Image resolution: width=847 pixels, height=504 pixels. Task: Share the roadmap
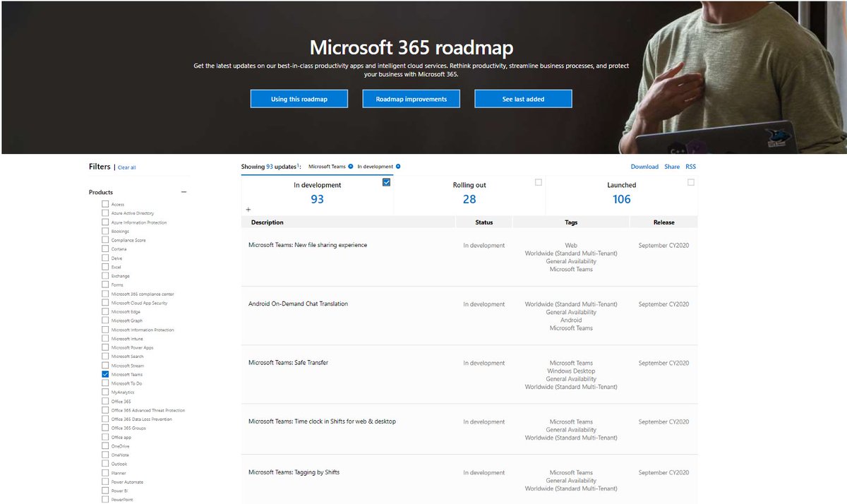point(671,166)
